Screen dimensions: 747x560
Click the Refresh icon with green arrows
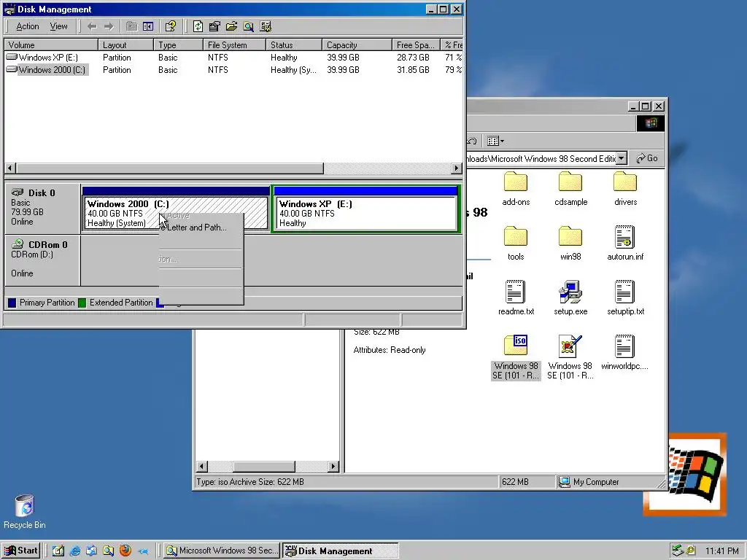click(x=198, y=26)
